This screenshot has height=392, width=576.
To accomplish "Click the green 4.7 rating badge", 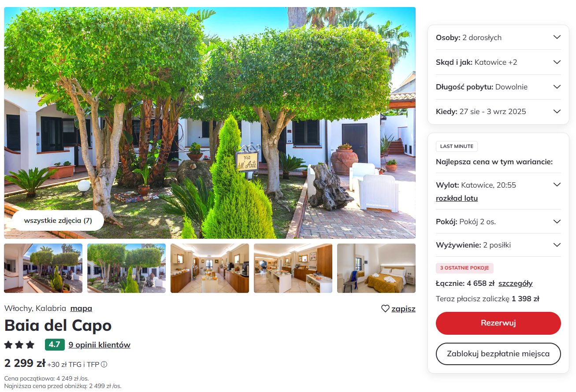I will click(x=55, y=344).
